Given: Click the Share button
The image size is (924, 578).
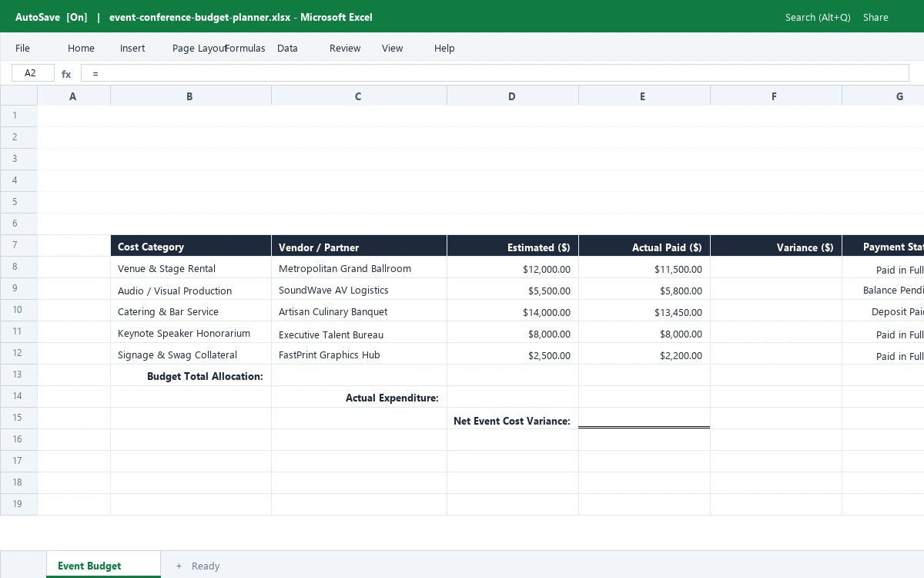Looking at the screenshot, I should [875, 17].
